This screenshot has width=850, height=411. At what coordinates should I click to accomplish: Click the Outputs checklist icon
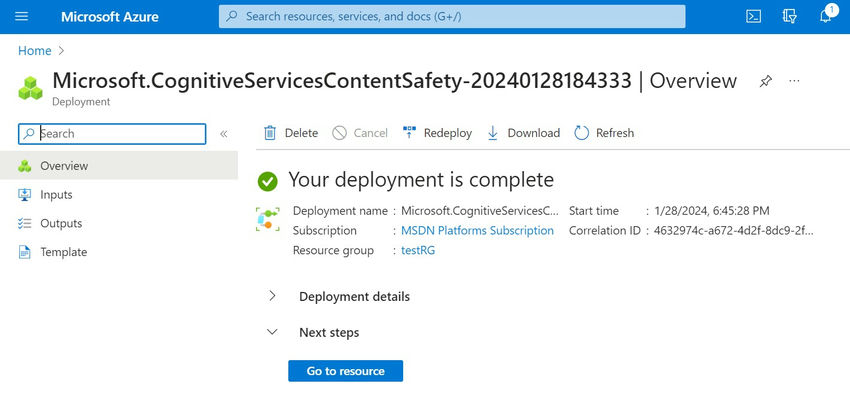[x=24, y=223]
